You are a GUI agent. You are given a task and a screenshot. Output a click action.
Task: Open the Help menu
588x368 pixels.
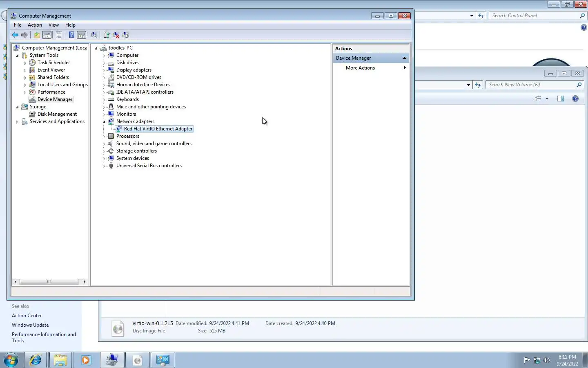point(70,25)
